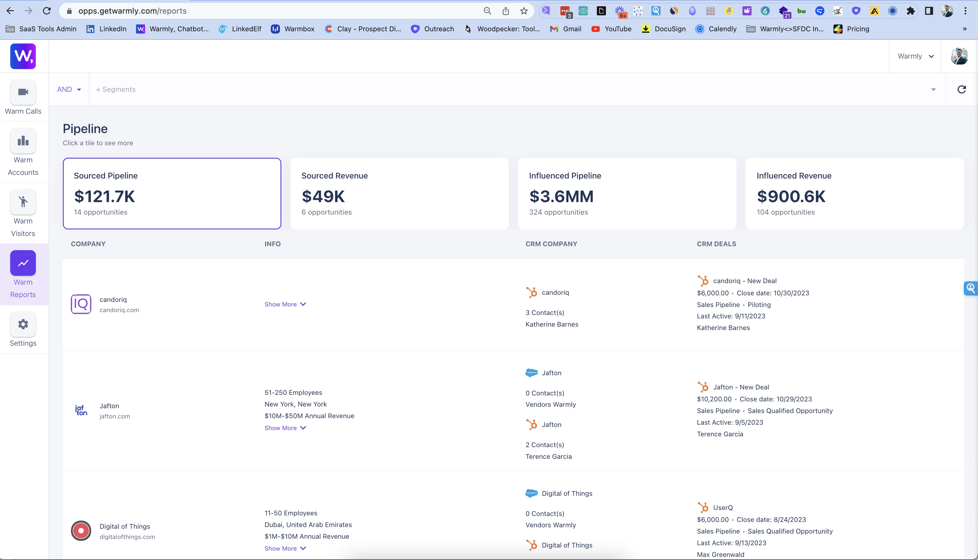The width and height of the screenshot is (978, 560).
Task: Click HubSpot icon beside UserQ deal
Action: (703, 508)
